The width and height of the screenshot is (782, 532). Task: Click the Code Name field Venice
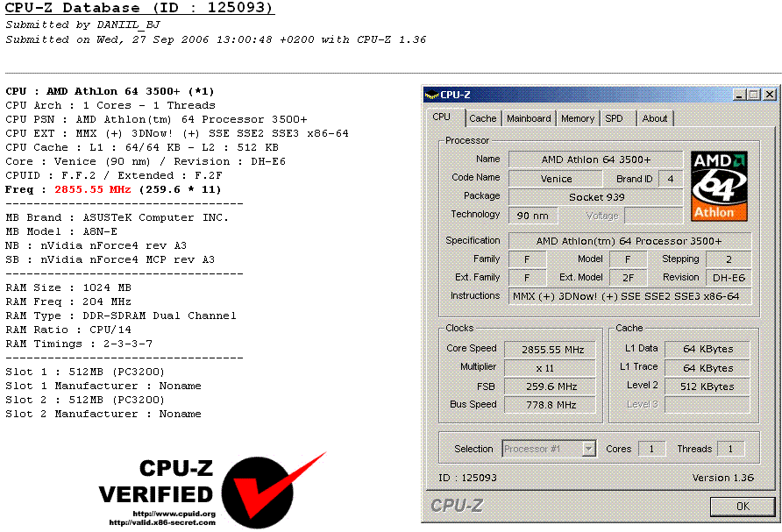click(x=556, y=179)
